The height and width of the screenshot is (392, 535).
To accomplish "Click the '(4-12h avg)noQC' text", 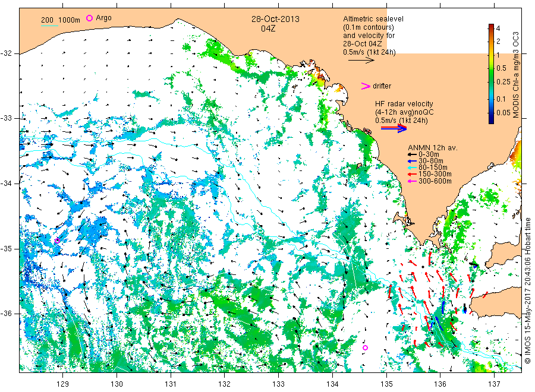I will click(405, 112).
